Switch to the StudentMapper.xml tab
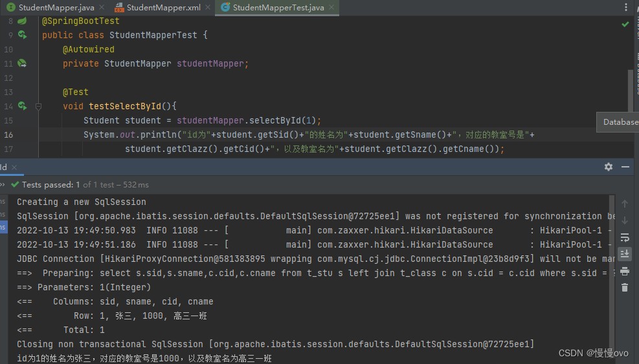 163,7
